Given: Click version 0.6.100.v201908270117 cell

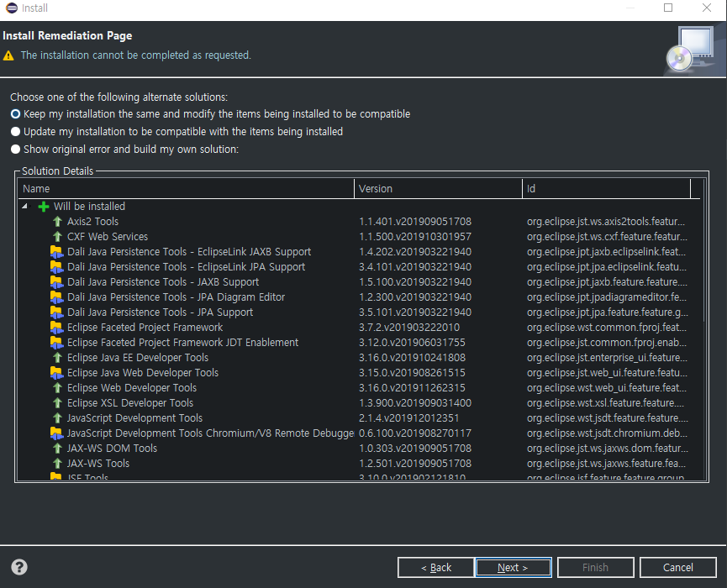Looking at the screenshot, I should (415, 433).
